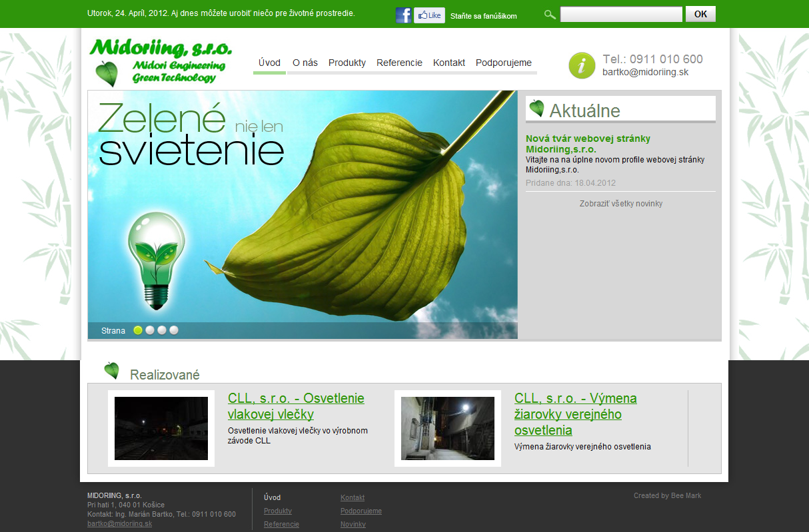Screen dimensions: 809x532
Task: Click the Midoriing, s.r.o. logo
Action: click(x=161, y=63)
